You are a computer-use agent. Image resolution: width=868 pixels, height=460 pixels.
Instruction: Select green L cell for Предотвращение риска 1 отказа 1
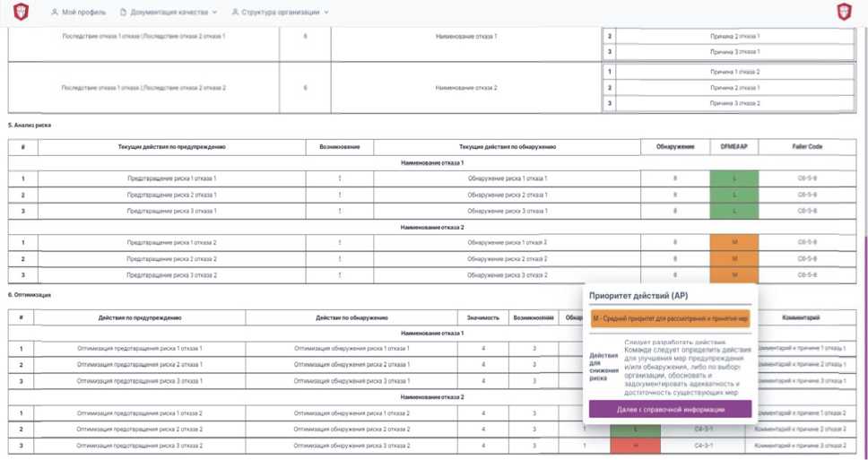click(733, 178)
